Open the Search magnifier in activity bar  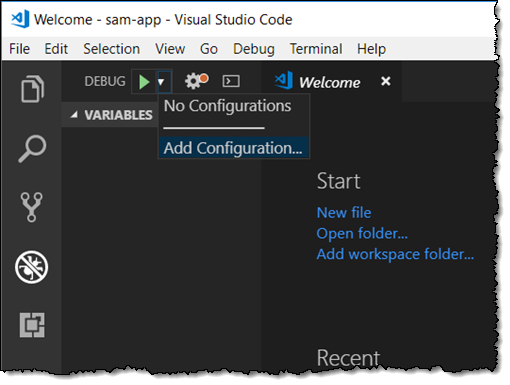pos(32,149)
